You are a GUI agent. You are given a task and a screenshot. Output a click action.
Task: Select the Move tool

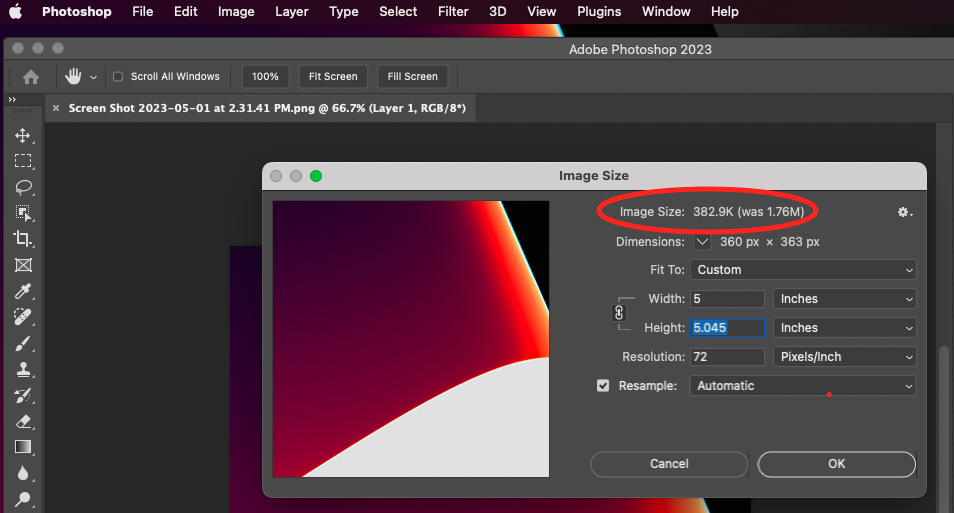point(23,135)
